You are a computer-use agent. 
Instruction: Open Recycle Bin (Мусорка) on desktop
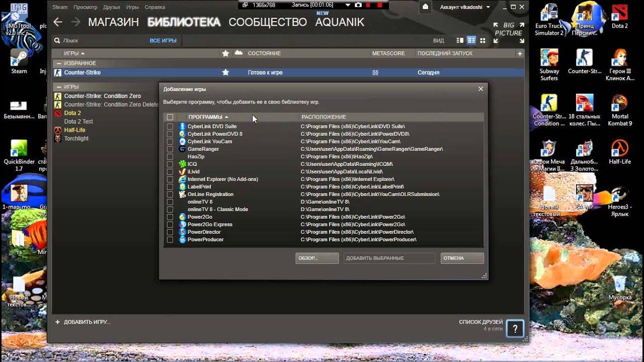point(620,288)
